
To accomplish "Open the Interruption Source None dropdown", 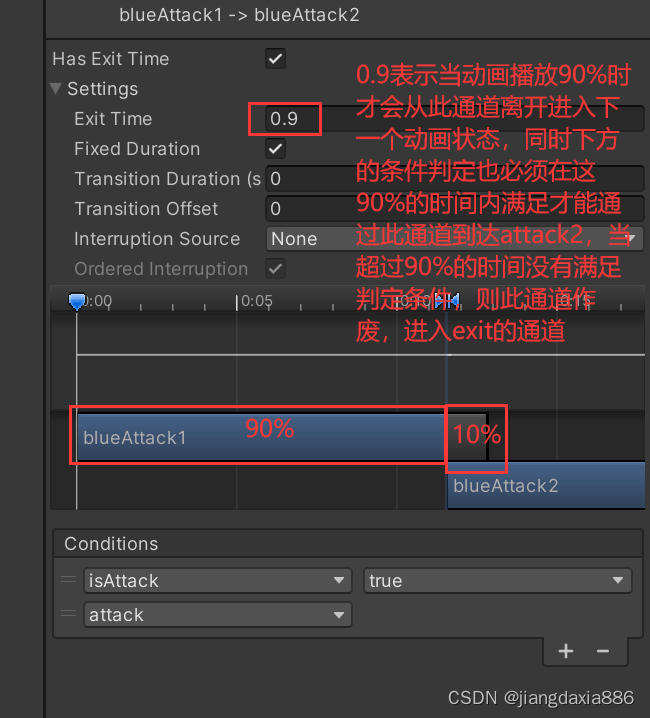I will (455, 239).
